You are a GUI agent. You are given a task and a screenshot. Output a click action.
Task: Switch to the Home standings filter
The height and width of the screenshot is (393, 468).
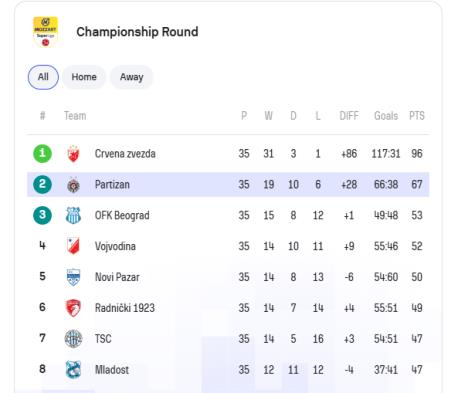point(84,77)
